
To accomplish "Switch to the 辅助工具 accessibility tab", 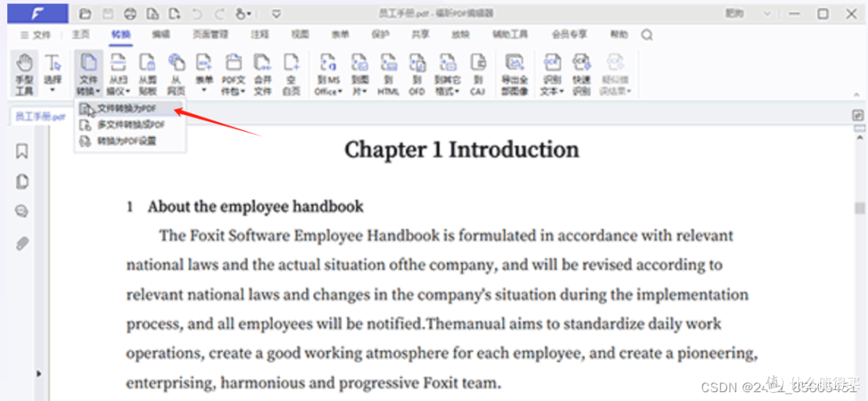I will coord(510,35).
